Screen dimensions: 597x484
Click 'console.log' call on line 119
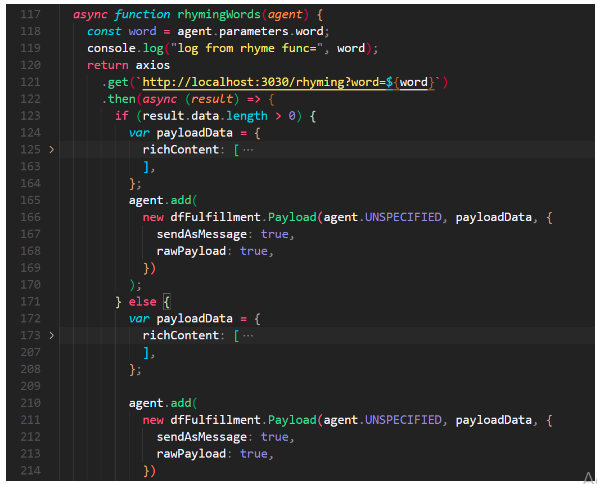(x=125, y=48)
